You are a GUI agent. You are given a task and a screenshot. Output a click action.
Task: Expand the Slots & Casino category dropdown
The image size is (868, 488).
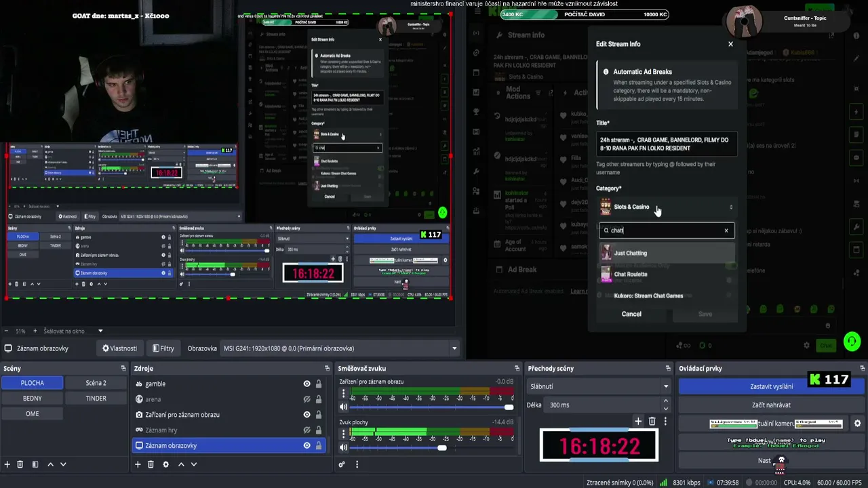pos(666,207)
